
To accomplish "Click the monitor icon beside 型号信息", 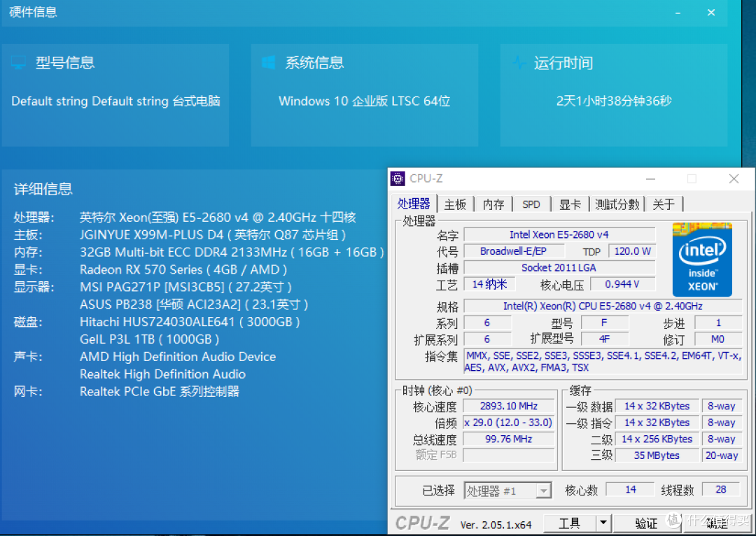I will (19, 63).
